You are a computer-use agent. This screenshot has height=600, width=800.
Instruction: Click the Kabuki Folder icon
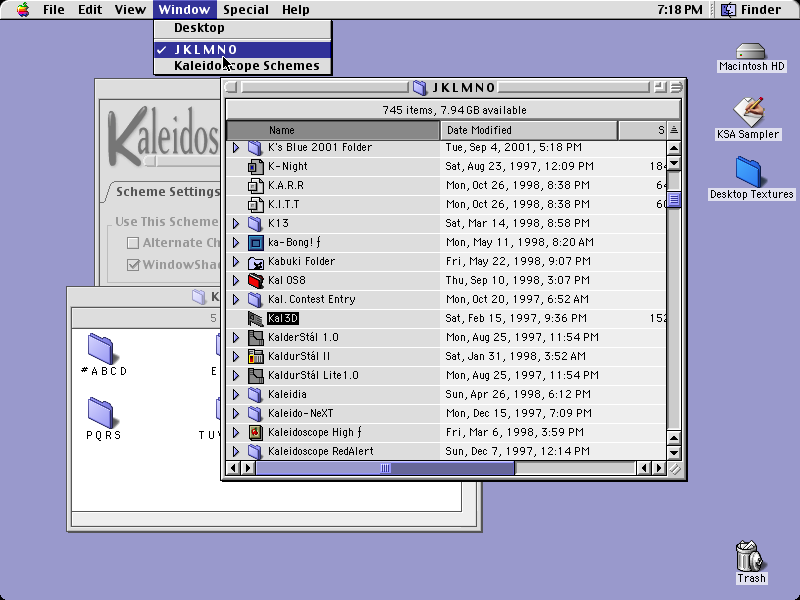point(255,261)
